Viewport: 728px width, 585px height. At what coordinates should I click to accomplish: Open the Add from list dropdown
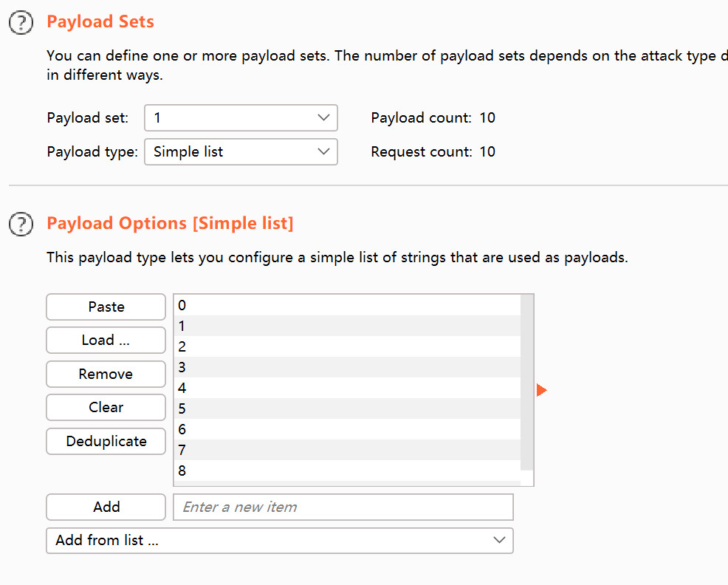coord(279,540)
